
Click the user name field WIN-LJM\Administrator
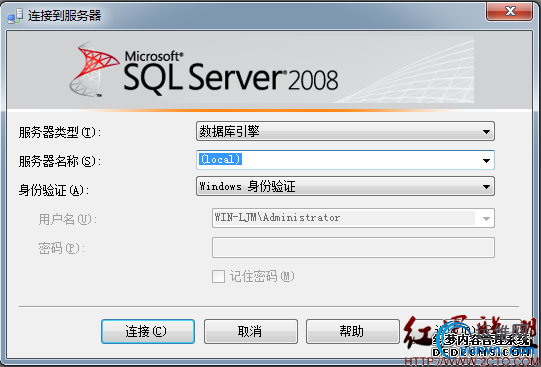click(353, 218)
